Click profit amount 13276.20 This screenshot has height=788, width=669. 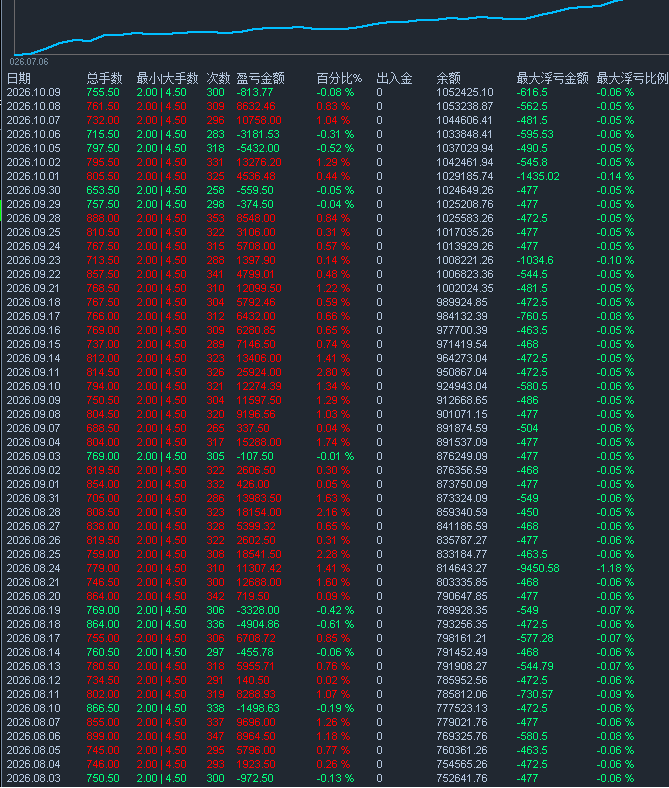point(259,162)
